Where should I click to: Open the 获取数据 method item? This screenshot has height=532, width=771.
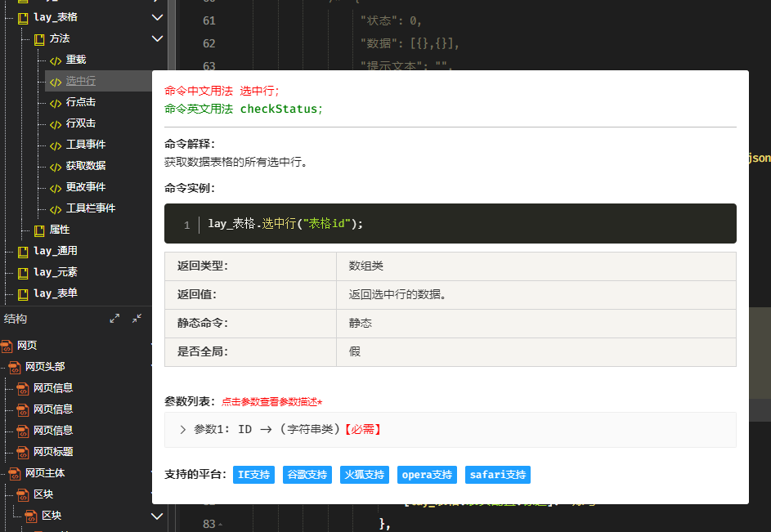point(86,165)
